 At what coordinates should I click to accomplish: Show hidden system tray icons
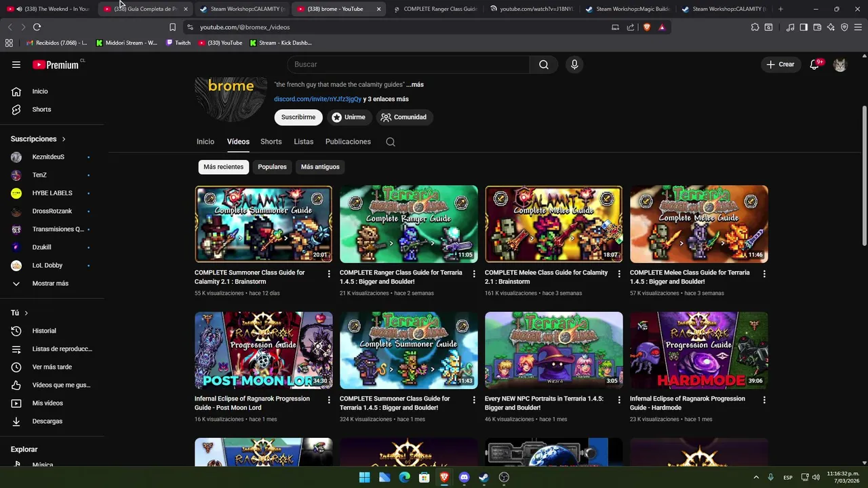coord(756,477)
